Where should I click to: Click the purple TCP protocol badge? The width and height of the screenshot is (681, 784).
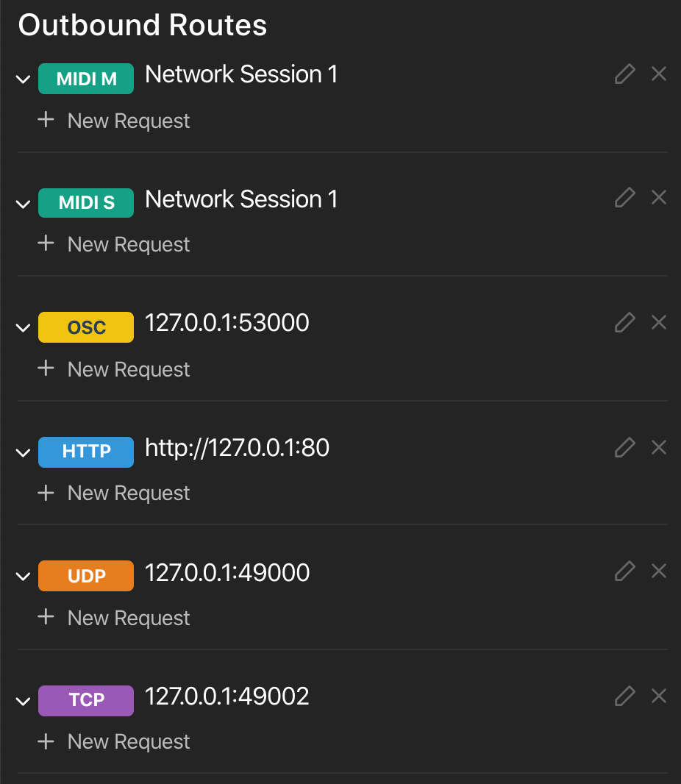click(x=86, y=700)
